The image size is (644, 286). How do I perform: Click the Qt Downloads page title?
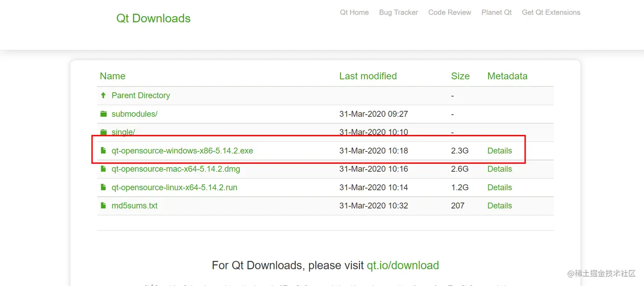click(x=153, y=18)
